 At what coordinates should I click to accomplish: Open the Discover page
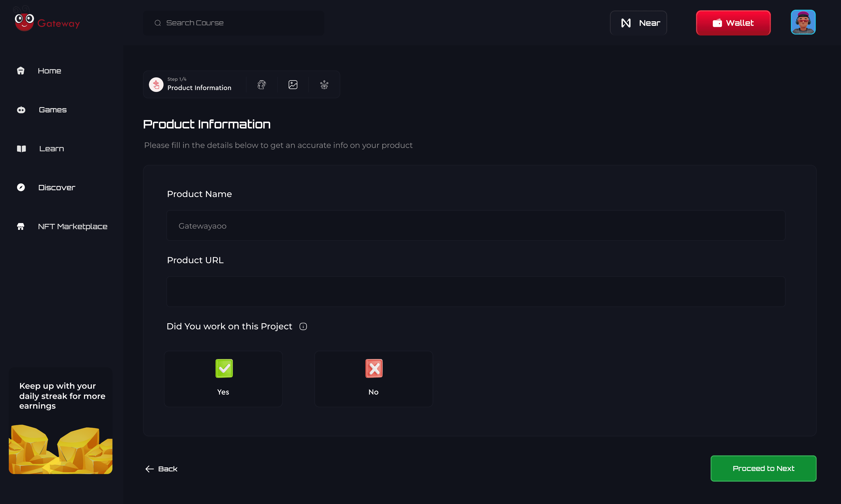coord(56,188)
